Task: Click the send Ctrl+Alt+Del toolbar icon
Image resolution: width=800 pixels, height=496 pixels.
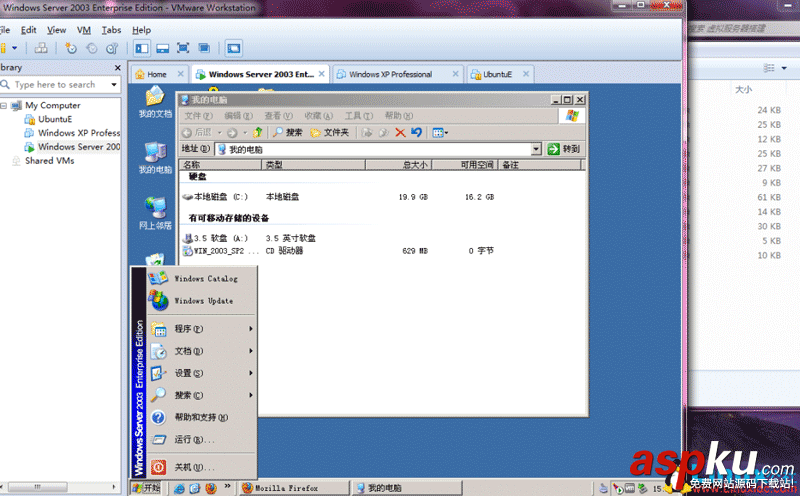Action: click(x=41, y=48)
